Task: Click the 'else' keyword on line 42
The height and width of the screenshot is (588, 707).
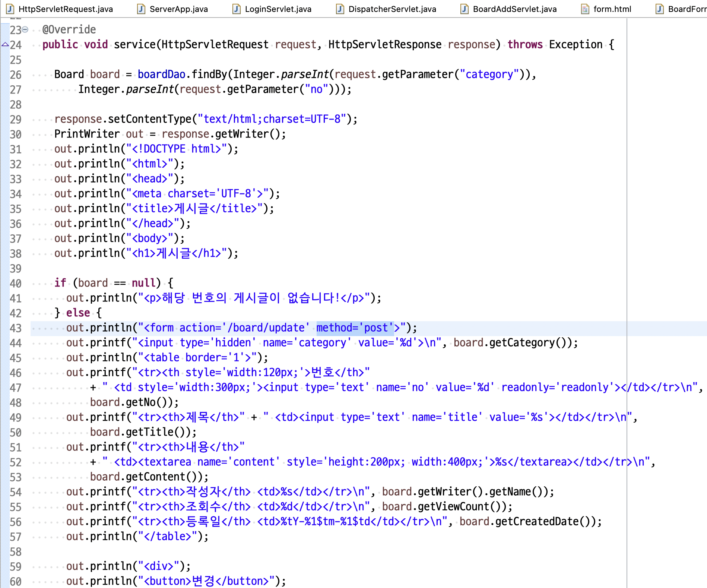Action: click(x=78, y=313)
